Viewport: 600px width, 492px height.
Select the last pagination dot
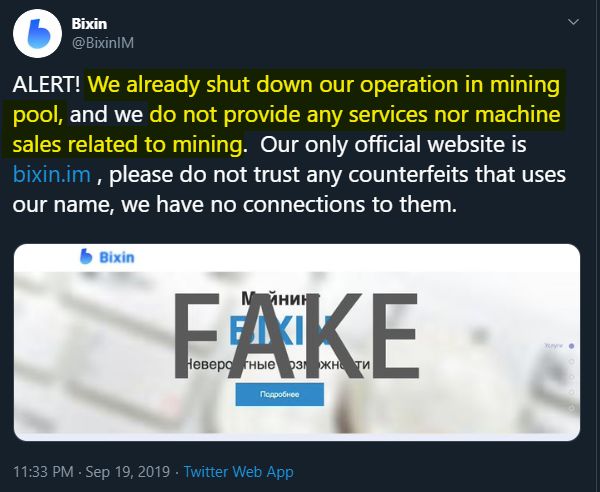571,407
